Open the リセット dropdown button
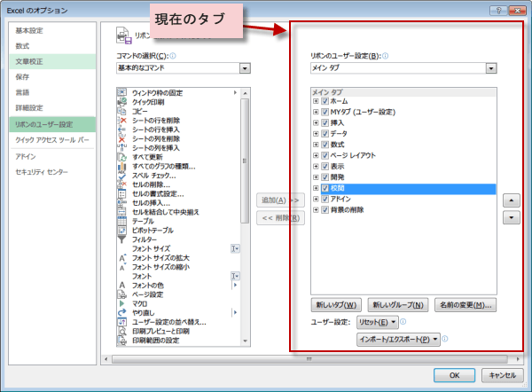Viewport: 532px width, 392px height. click(378, 322)
